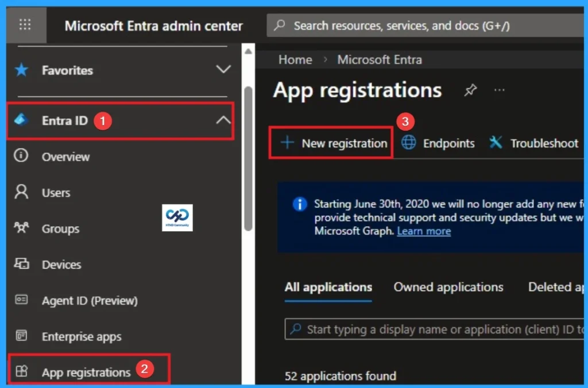Image resolution: width=588 pixels, height=388 pixels.
Task: Collapse the Entra ID section
Action: click(x=224, y=121)
